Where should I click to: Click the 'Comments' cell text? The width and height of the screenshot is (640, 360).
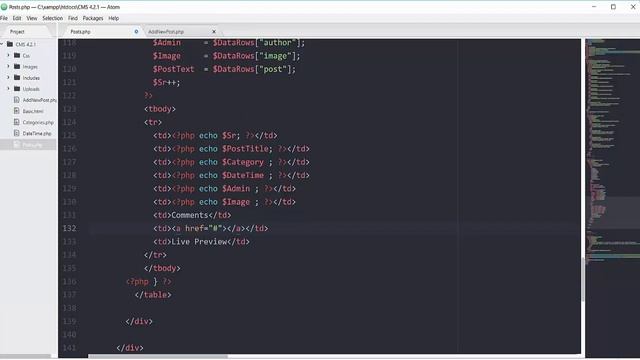[190, 215]
